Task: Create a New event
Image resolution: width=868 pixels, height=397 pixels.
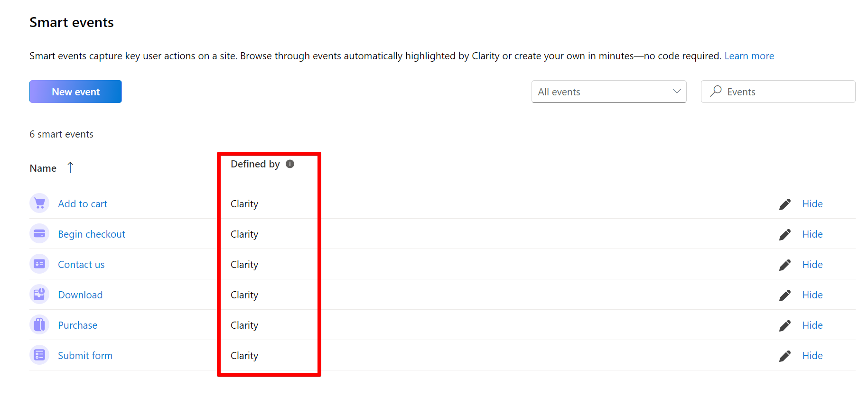Action: [75, 92]
